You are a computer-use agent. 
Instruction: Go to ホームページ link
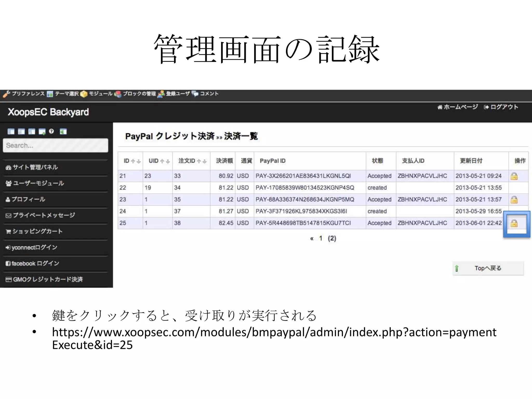[457, 107]
